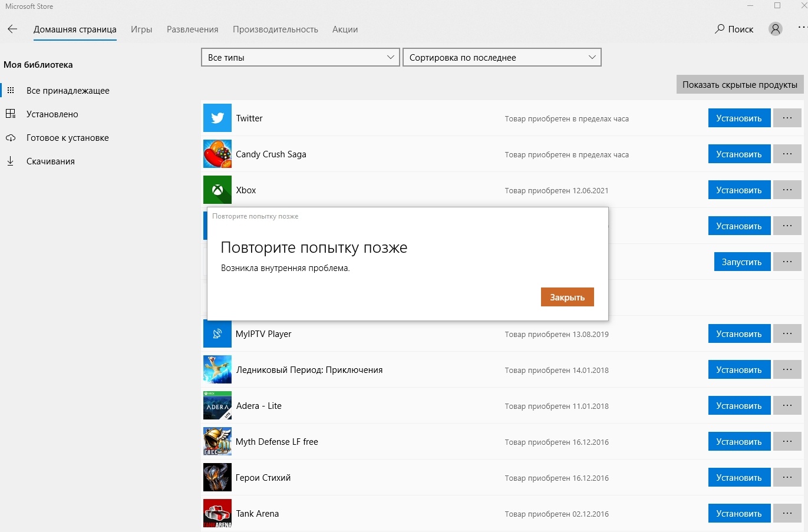
Task: Open more options for Tank Arena
Action: [x=787, y=513]
